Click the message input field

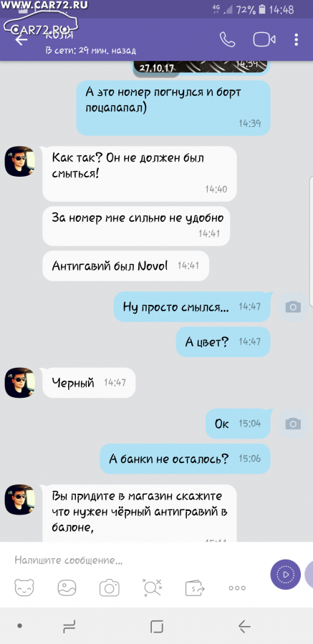tap(136, 560)
